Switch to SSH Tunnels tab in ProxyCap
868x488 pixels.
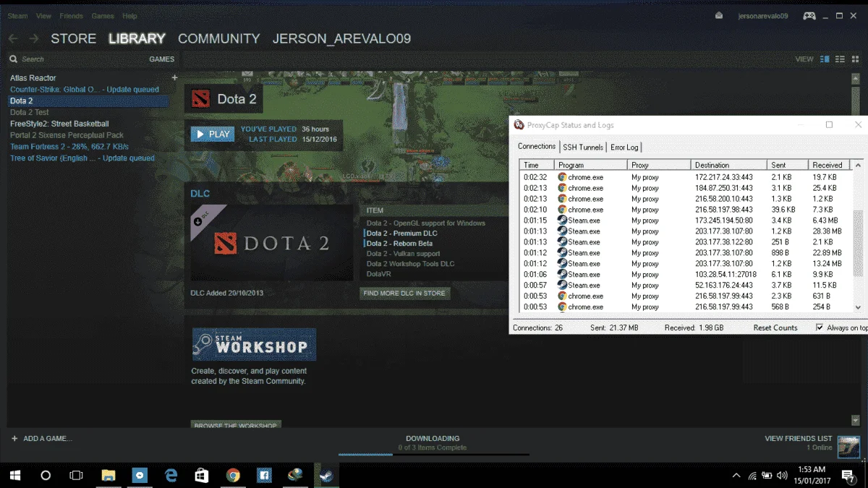pyautogui.click(x=583, y=147)
